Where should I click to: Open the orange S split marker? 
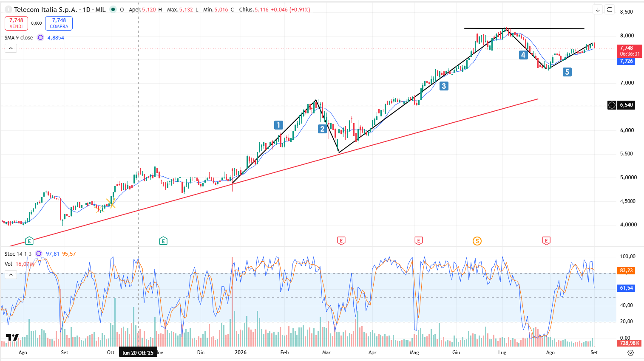pyautogui.click(x=477, y=241)
